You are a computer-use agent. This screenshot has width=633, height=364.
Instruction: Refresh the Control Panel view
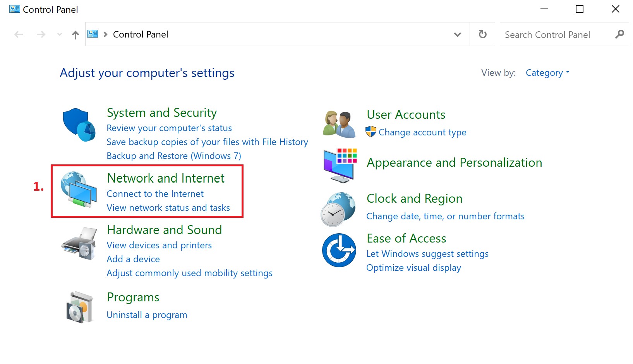point(482,34)
